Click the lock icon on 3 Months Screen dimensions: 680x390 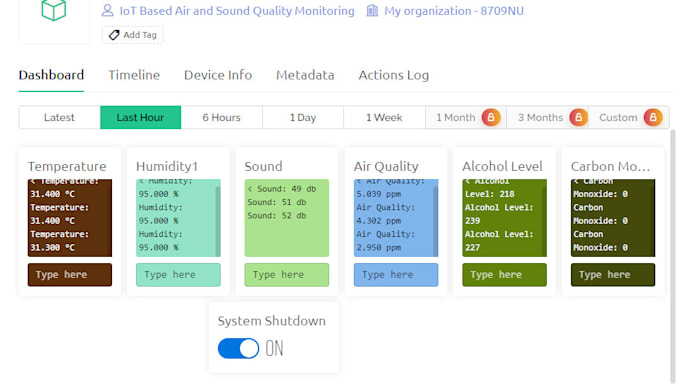coord(579,117)
